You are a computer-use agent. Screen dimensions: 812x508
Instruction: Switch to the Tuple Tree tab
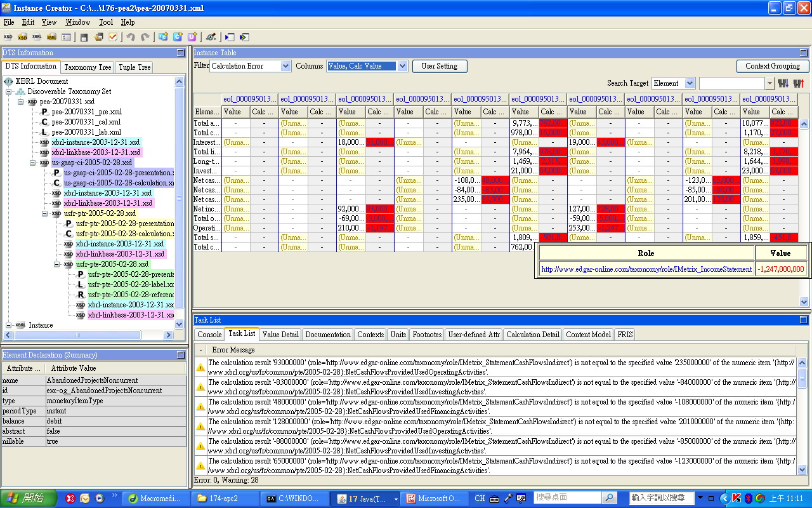coord(134,67)
